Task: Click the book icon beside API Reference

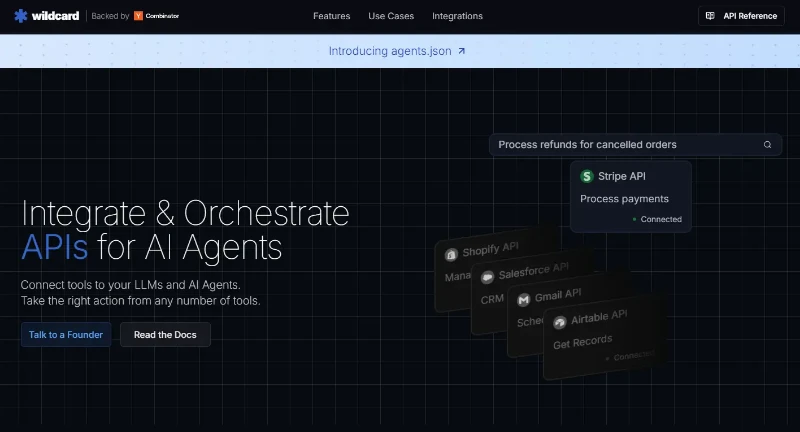Action: pos(710,16)
